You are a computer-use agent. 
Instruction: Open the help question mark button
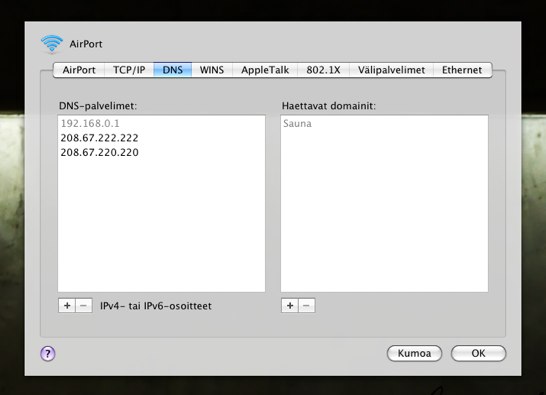pyautogui.click(x=48, y=354)
